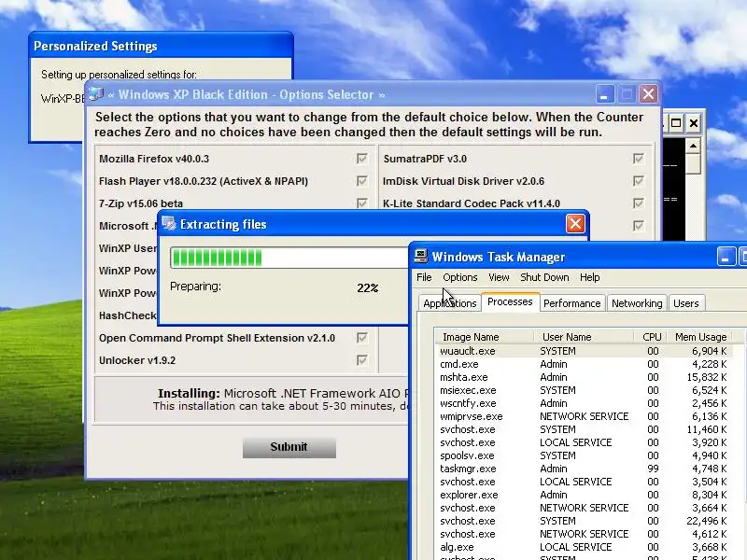Close the Extracting files dialog

tap(575, 223)
